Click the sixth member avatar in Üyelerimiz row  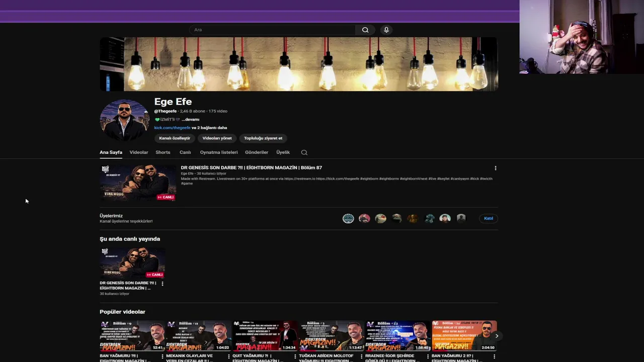429,218
